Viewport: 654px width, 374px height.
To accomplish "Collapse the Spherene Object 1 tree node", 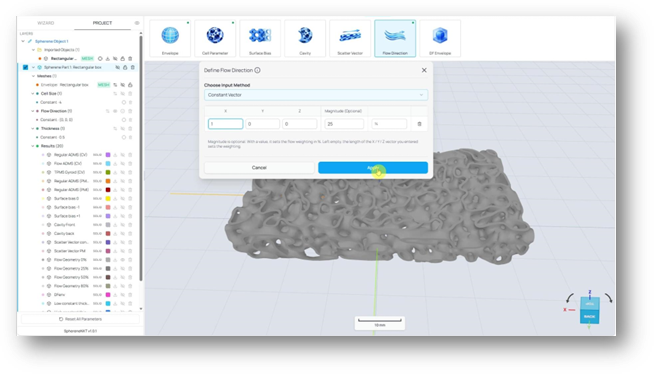I will 23,41.
